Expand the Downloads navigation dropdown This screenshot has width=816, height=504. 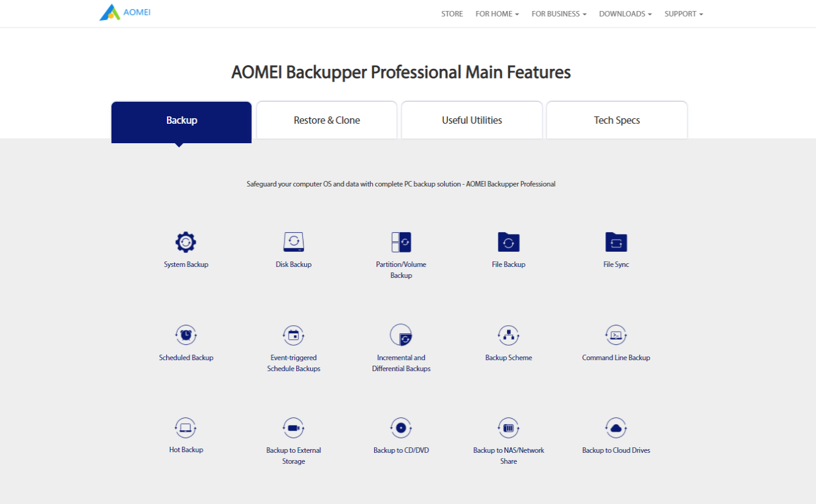pos(625,14)
